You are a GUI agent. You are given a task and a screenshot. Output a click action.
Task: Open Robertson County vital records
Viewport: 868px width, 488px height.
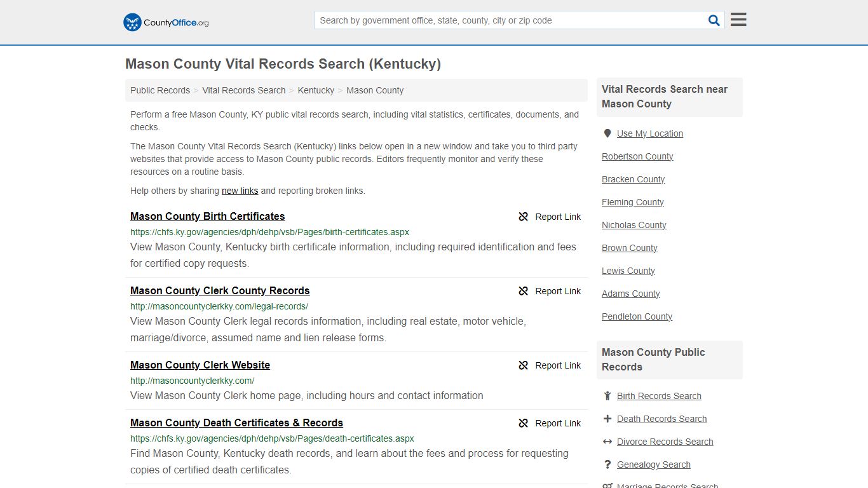[x=637, y=156]
